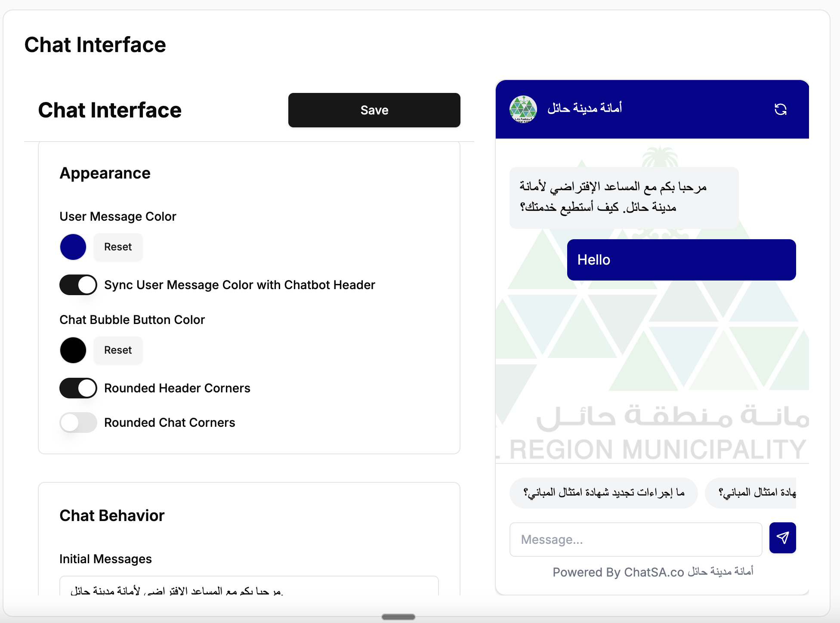
Task: Click the chatbot avatar logo in header
Action: click(523, 109)
